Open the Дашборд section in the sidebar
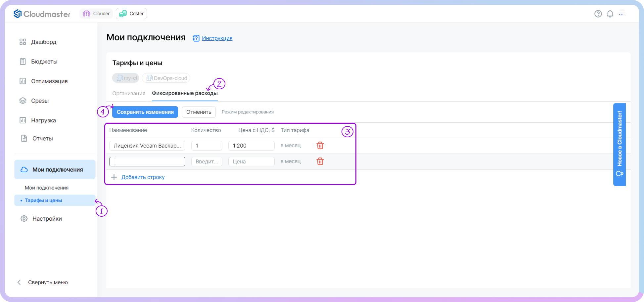The image size is (644, 302). [x=43, y=42]
